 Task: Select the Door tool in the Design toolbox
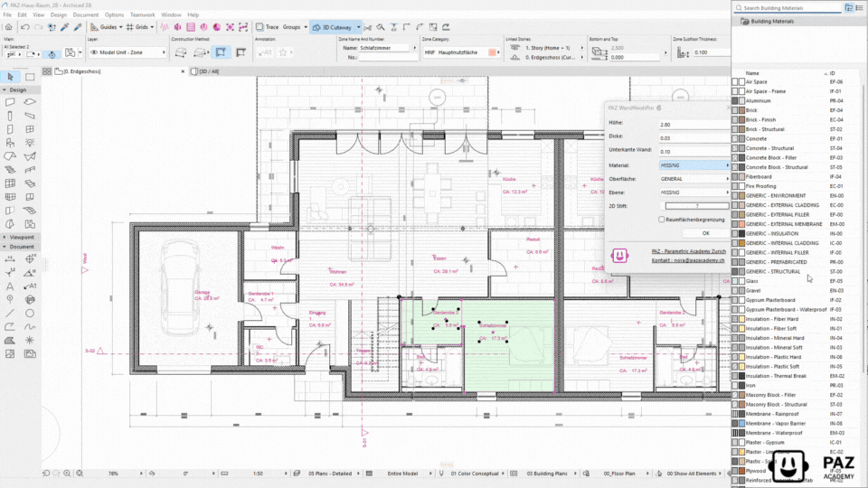point(10,129)
